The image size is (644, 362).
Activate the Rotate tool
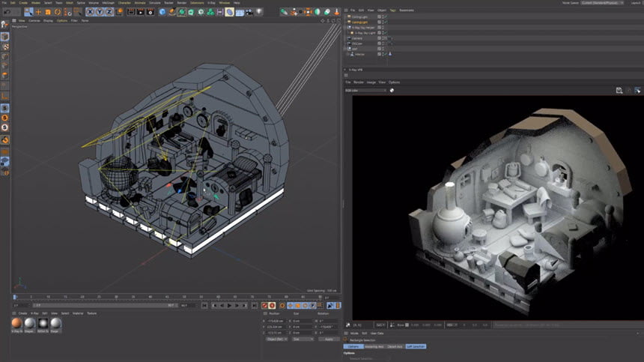pyautogui.click(x=58, y=12)
